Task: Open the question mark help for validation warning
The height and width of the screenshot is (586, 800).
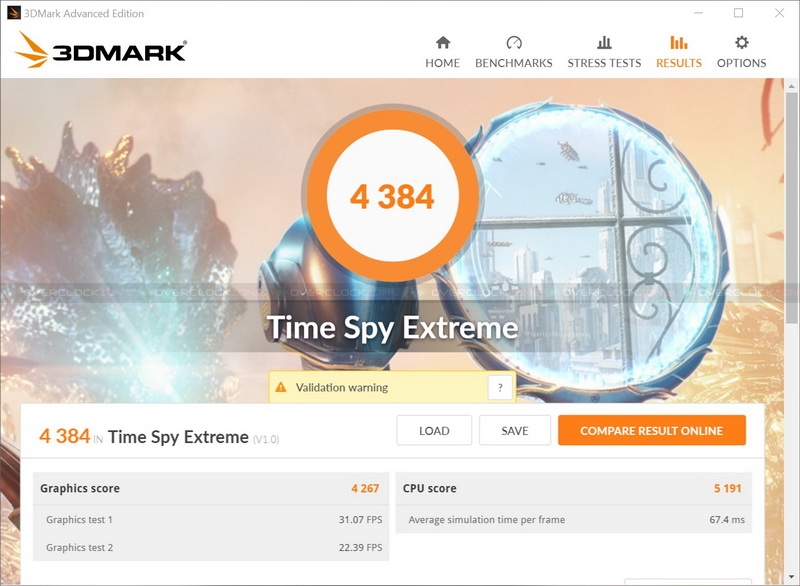Action: tap(500, 388)
